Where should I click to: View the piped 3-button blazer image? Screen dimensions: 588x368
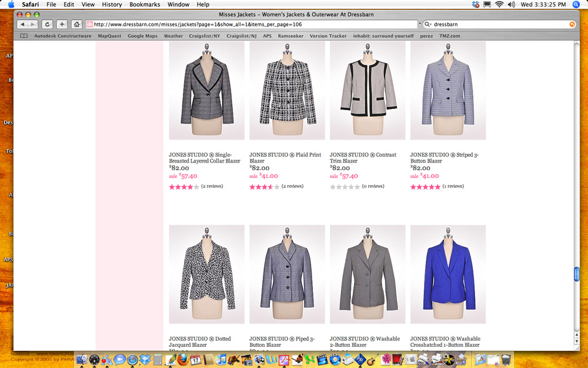pos(288,274)
